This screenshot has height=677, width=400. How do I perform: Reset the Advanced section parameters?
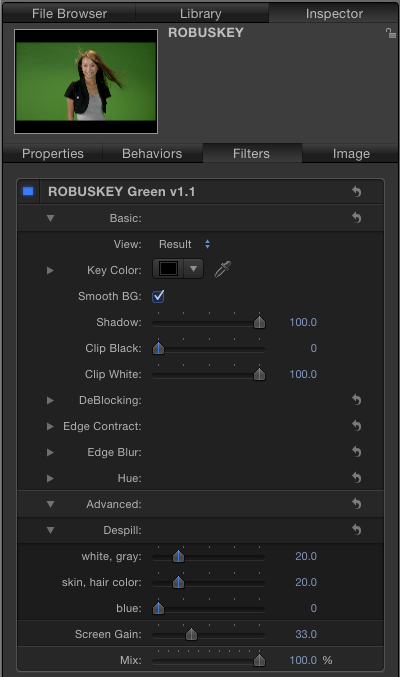(356, 503)
